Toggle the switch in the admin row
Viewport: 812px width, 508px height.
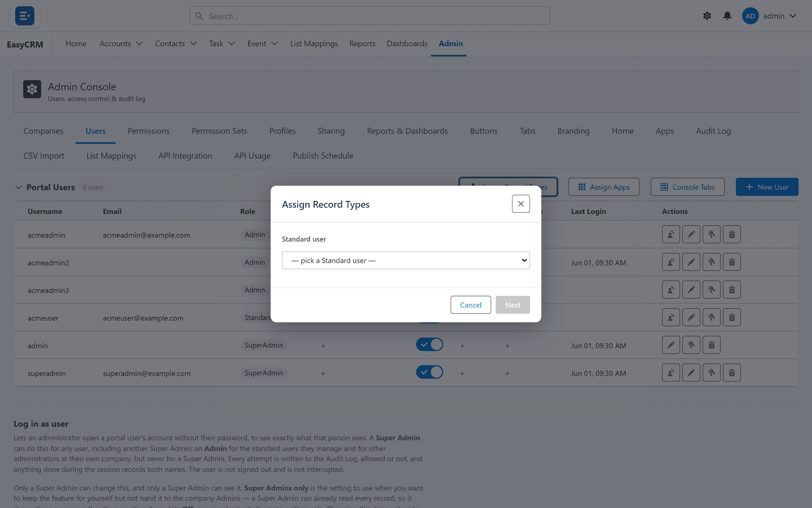coord(430,345)
